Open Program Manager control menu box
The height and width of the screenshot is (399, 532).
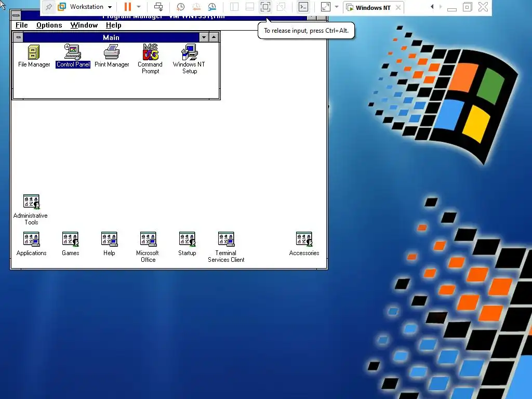(x=16, y=15)
